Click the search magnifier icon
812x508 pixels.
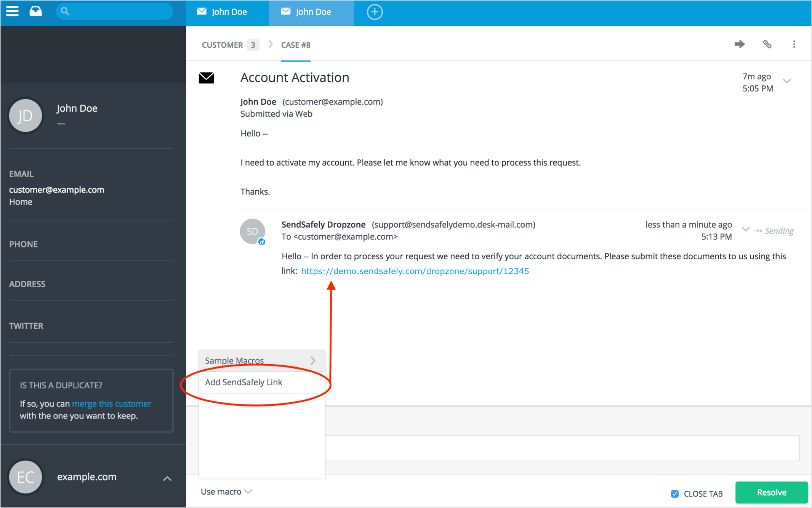[x=65, y=11]
